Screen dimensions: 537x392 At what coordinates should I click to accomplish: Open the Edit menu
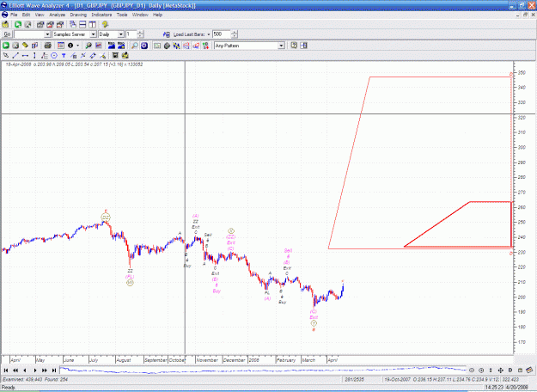26,15
